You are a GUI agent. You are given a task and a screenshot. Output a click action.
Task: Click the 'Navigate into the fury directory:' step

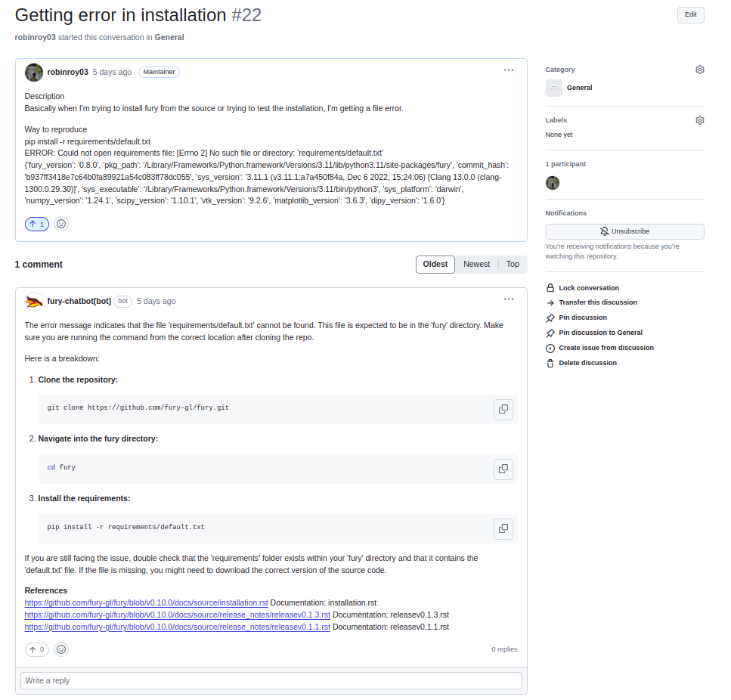98,438
